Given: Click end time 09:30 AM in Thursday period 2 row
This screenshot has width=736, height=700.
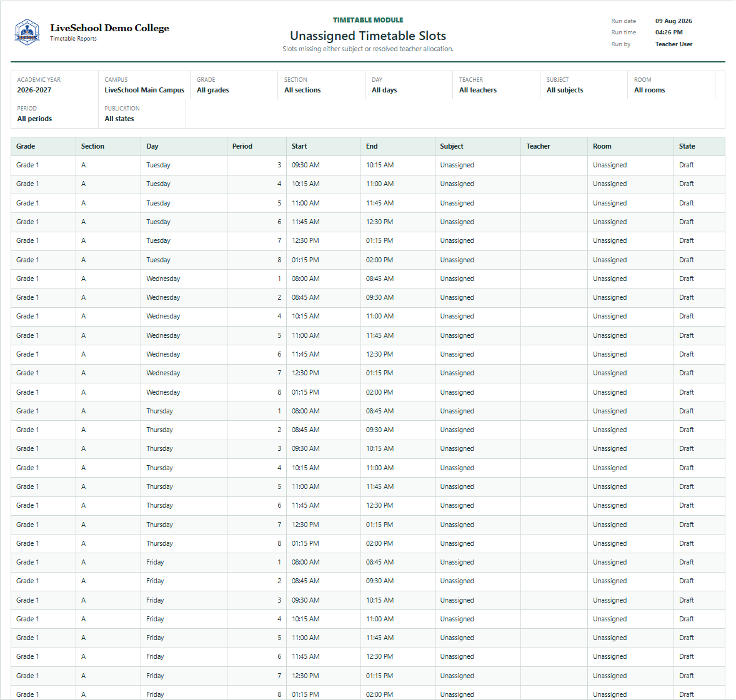Looking at the screenshot, I should (380, 430).
